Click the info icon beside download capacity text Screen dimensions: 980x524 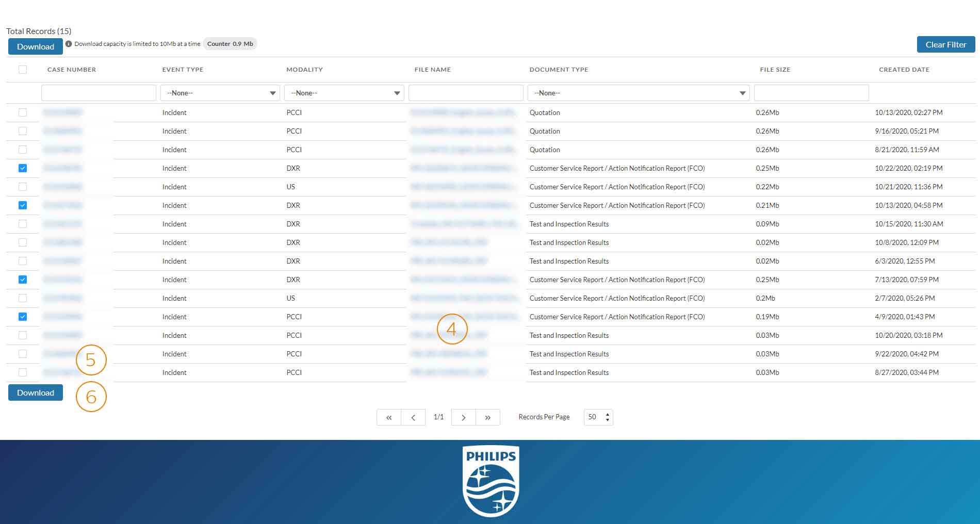point(69,44)
